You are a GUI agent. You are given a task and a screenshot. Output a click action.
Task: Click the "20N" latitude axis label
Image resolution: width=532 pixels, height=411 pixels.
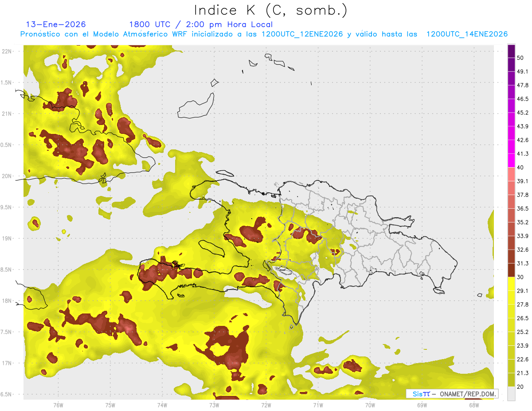6,176
